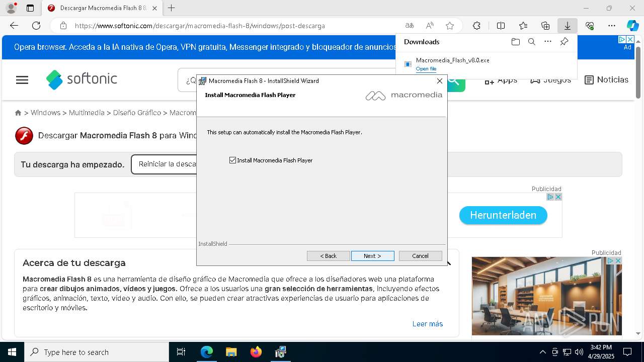The height and width of the screenshot is (362, 644).
Task: Go to the Noticias section
Action: click(x=606, y=80)
